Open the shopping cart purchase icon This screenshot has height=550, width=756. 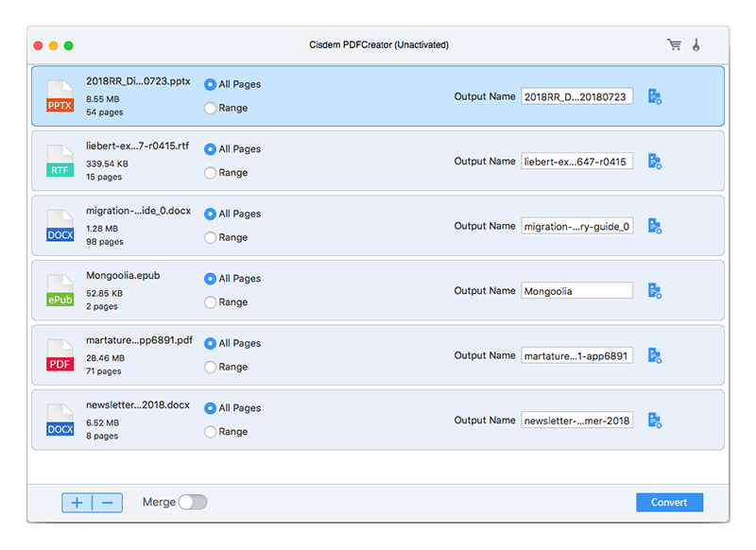click(674, 44)
